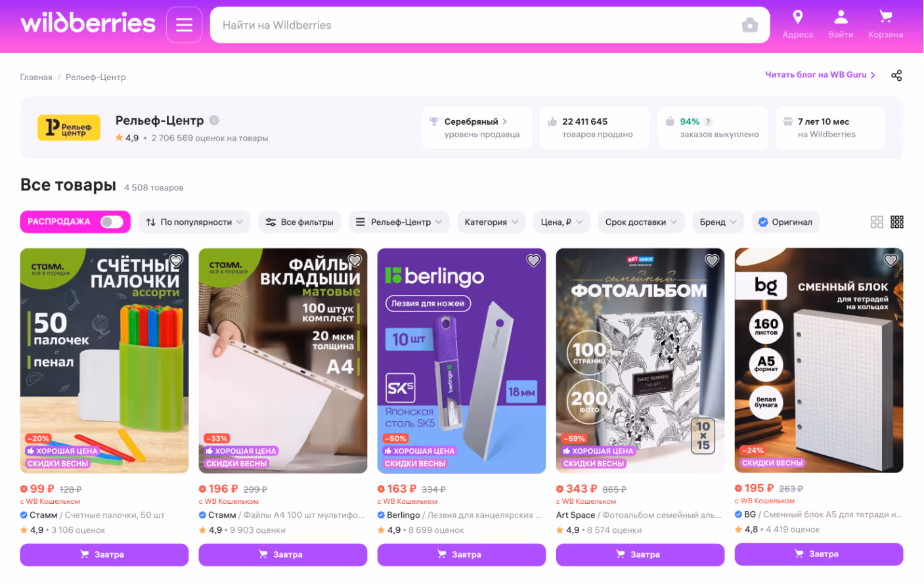The image size is (924, 584).
Task: Click the Рельеф Центр seller logo
Action: tap(69, 127)
